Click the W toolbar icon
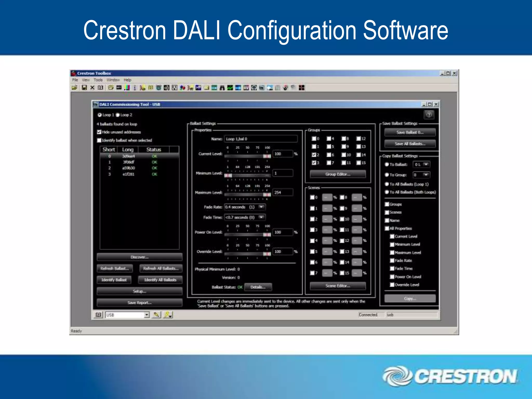Viewport: 532px width, 399px height. coord(175,88)
